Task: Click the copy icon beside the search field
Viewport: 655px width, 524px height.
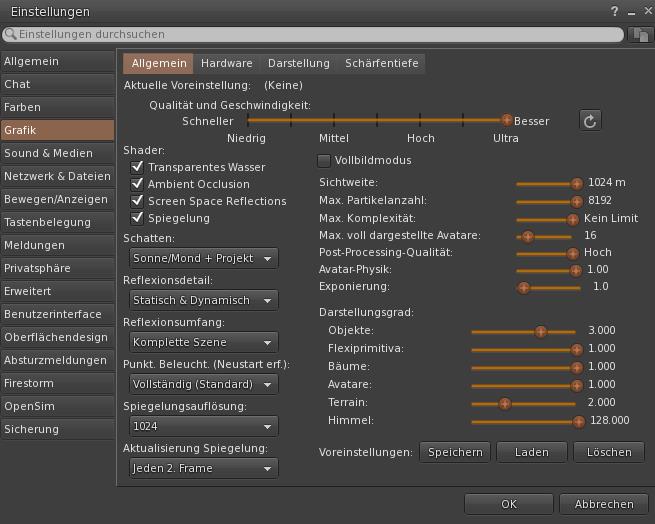Action: tap(640, 35)
